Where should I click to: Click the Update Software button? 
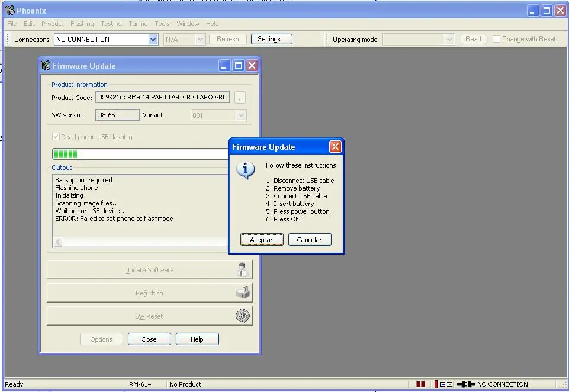coord(150,269)
